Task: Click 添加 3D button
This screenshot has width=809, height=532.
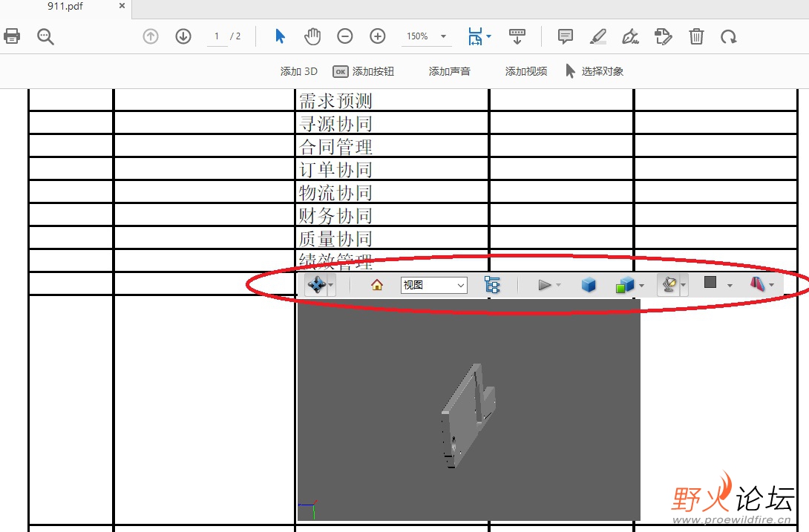Action: click(x=298, y=71)
